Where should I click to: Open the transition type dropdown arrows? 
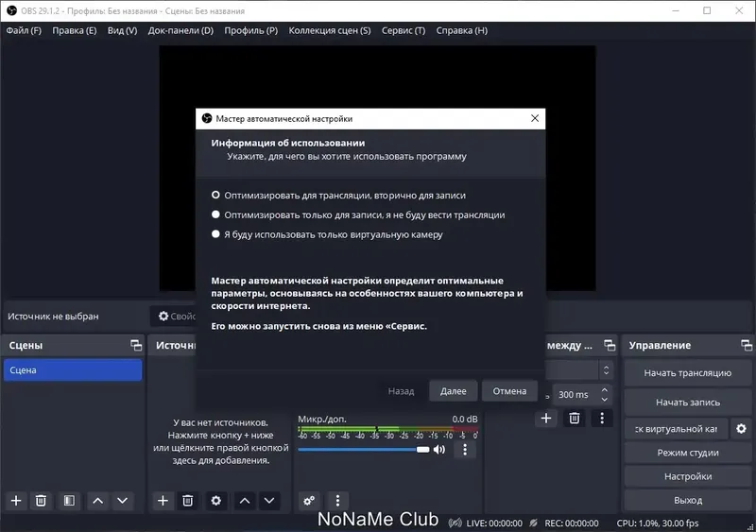[606, 370]
